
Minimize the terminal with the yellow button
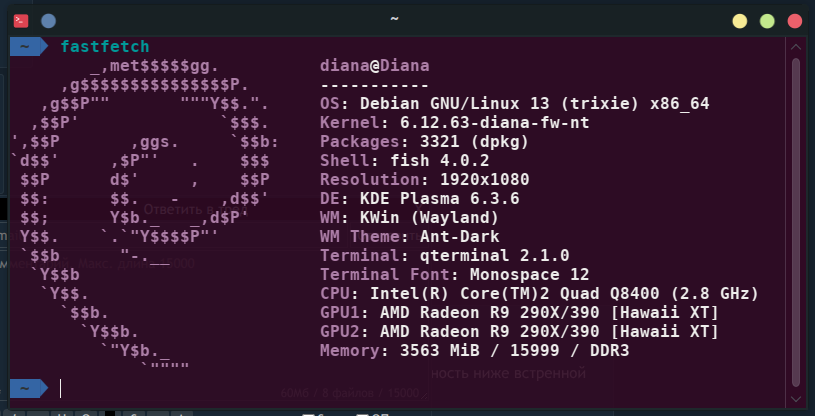point(740,21)
